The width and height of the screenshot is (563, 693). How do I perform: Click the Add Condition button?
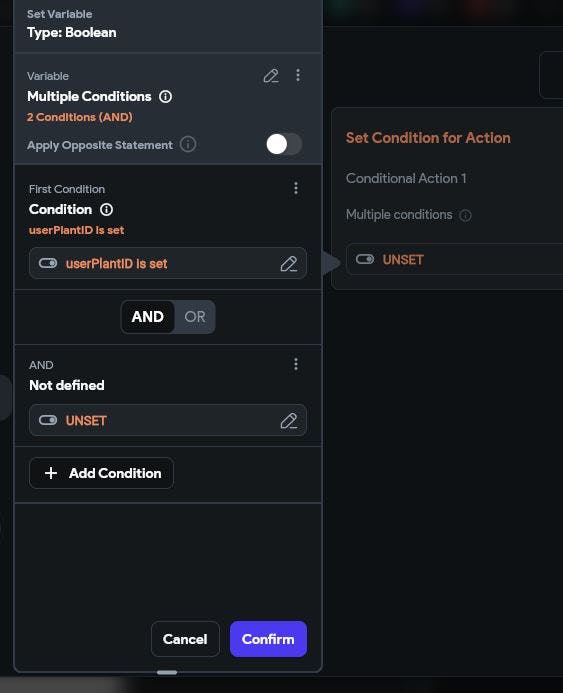click(x=101, y=473)
